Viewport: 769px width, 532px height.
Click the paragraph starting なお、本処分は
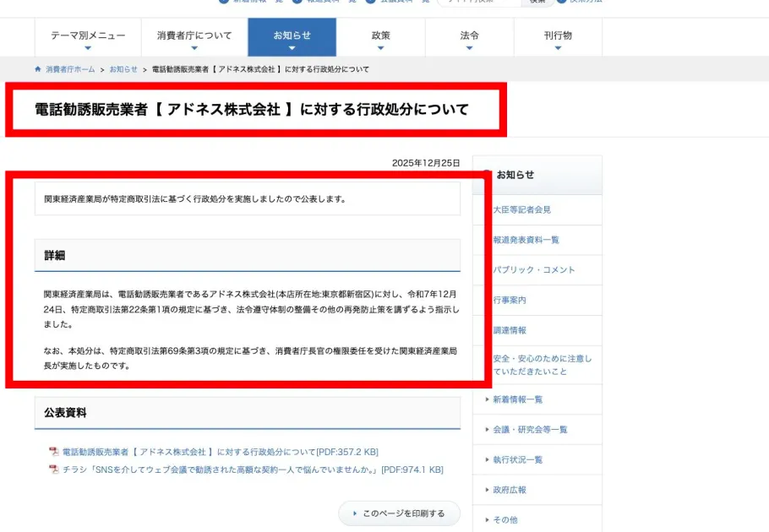click(x=250, y=358)
